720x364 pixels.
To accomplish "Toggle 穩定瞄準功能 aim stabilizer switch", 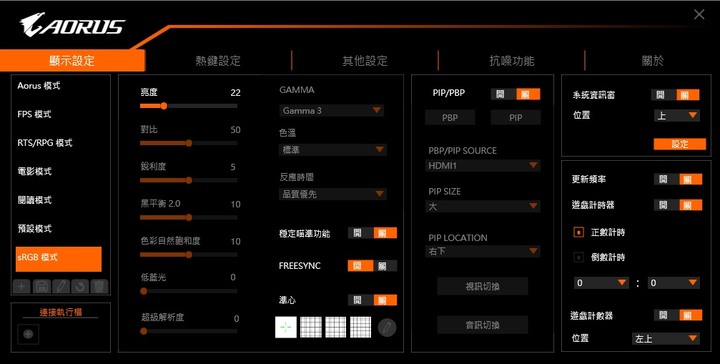I will [x=372, y=233].
